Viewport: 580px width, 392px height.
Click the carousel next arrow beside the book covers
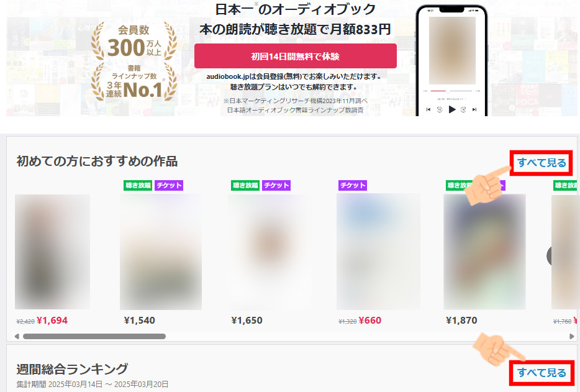(548, 255)
